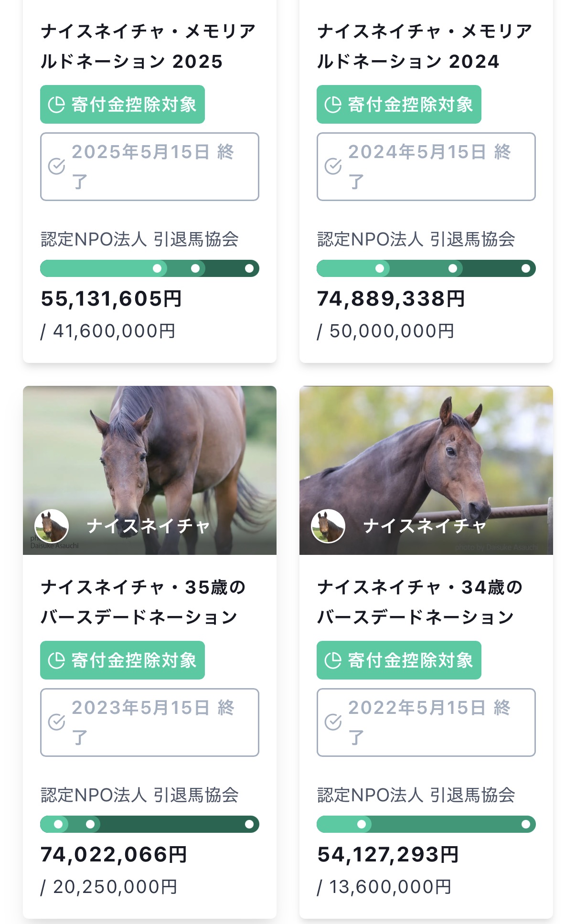Click pie icon on 35歳 birthday donation badge
The image size is (576, 924).
(56, 660)
